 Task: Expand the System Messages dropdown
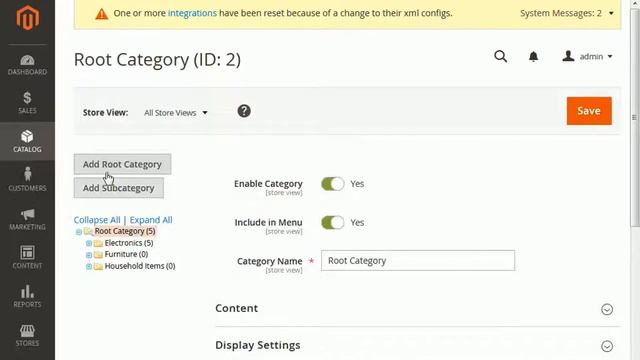coord(567,13)
